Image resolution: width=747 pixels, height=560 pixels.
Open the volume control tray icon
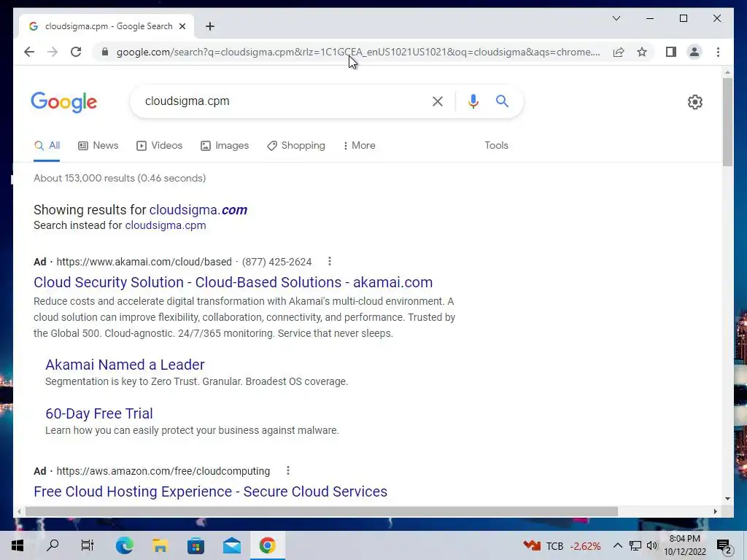point(651,545)
